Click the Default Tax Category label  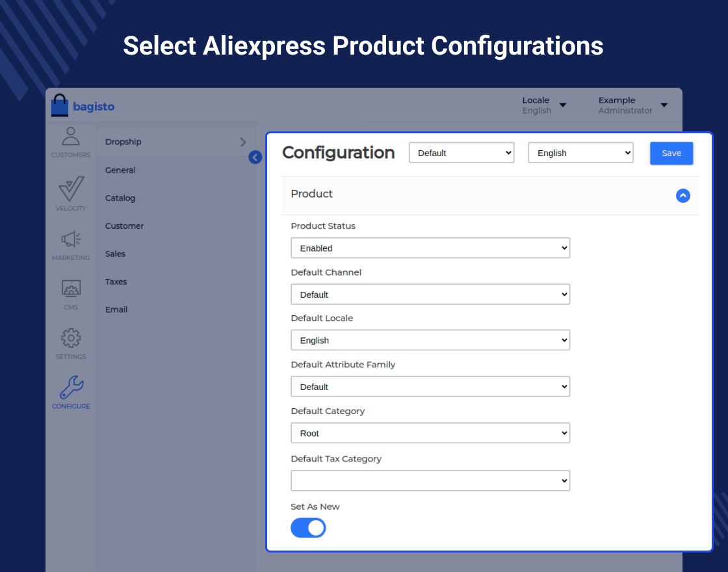(336, 459)
